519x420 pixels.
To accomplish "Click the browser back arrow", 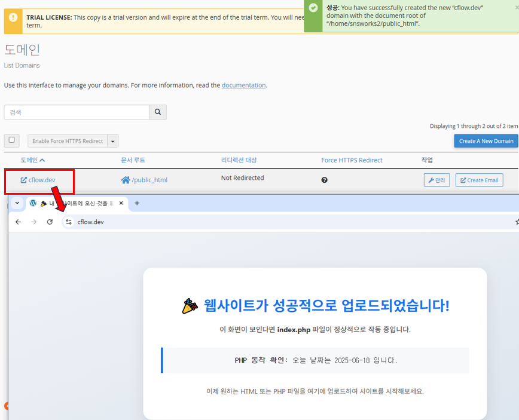I will pyautogui.click(x=18, y=222).
